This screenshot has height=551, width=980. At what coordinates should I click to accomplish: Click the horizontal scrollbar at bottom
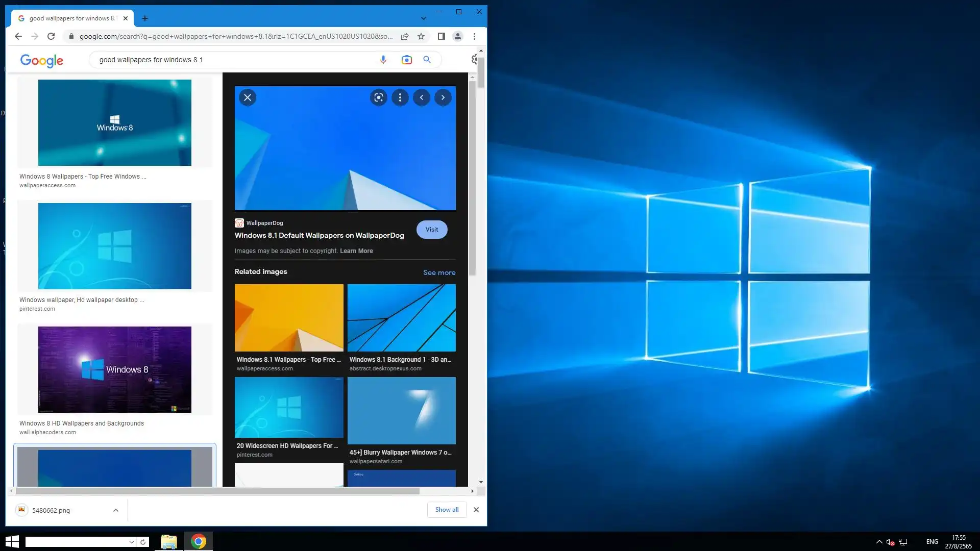click(217, 491)
